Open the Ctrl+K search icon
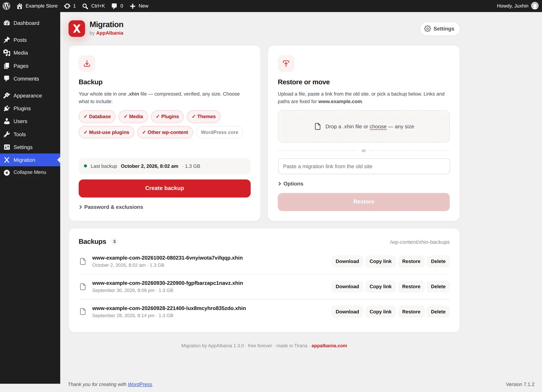This screenshot has height=392, width=542. pos(85,6)
